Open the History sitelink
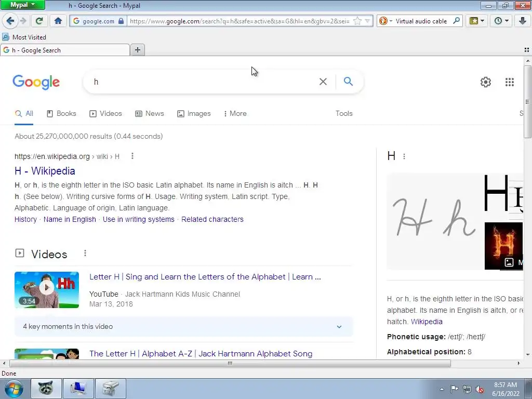The width and height of the screenshot is (532, 399). [25, 220]
